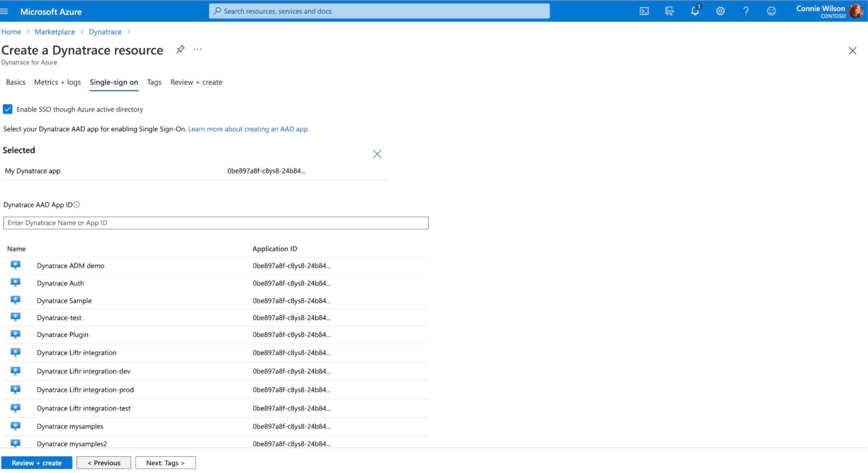This screenshot has width=868, height=473.
Task: Switch to the Metrics + logs tab
Action: click(x=57, y=82)
